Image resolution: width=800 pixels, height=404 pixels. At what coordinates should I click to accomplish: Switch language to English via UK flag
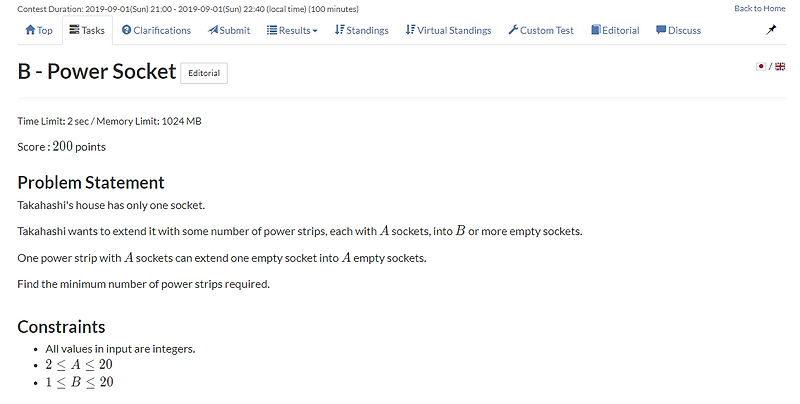pyautogui.click(x=780, y=66)
